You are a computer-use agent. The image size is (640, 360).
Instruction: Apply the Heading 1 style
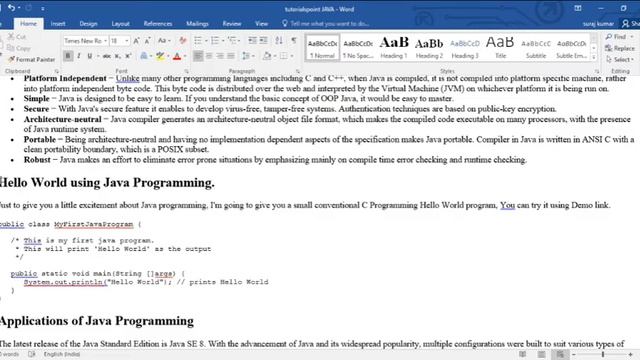coord(394,47)
